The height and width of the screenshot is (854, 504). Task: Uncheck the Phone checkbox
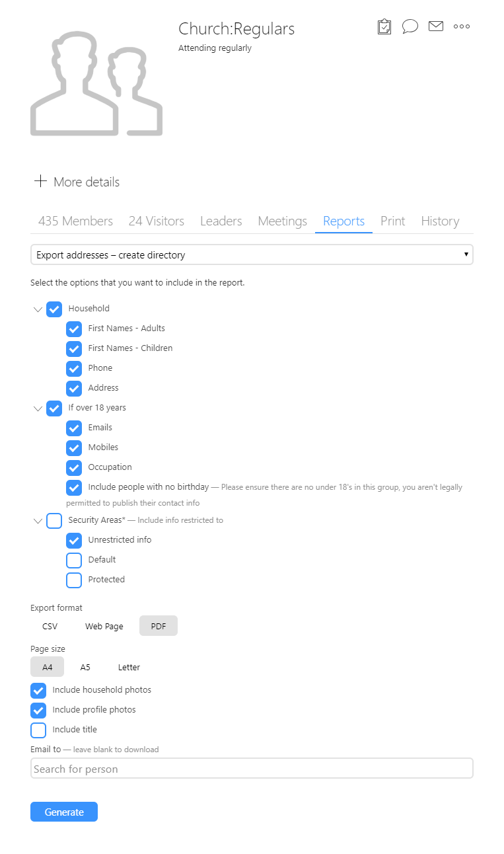(74, 368)
